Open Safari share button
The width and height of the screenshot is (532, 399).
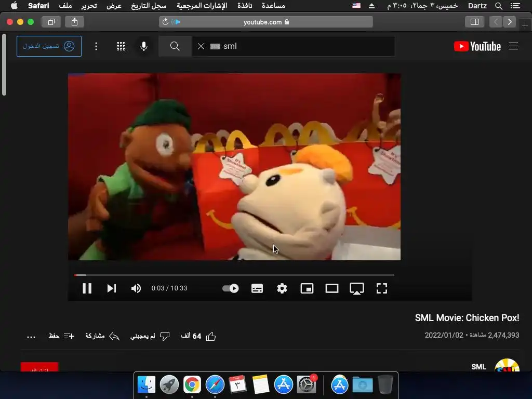pos(75,22)
